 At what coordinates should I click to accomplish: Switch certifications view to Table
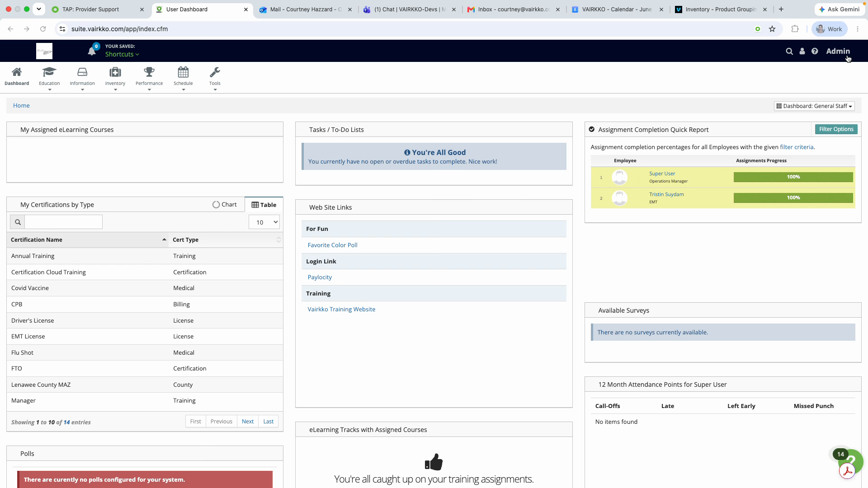(x=264, y=205)
